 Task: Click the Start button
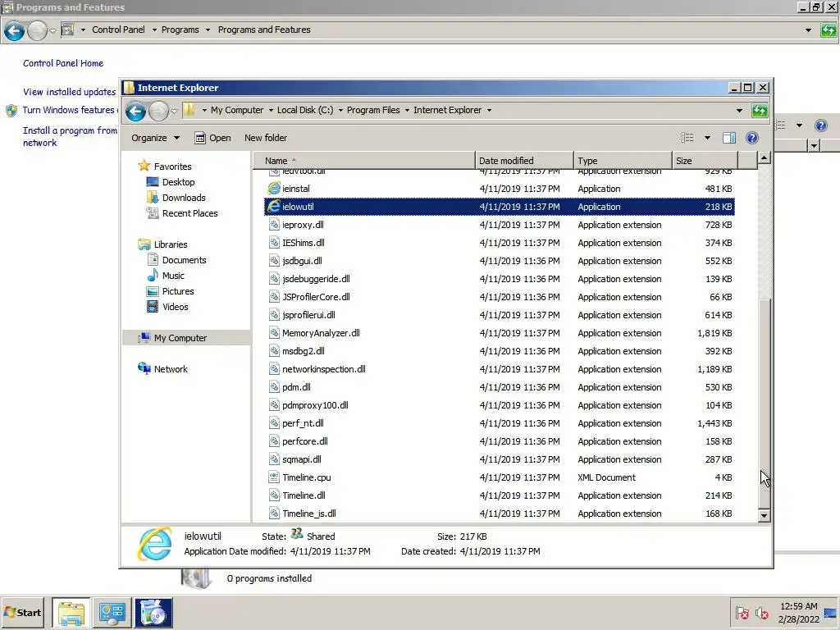pos(23,612)
